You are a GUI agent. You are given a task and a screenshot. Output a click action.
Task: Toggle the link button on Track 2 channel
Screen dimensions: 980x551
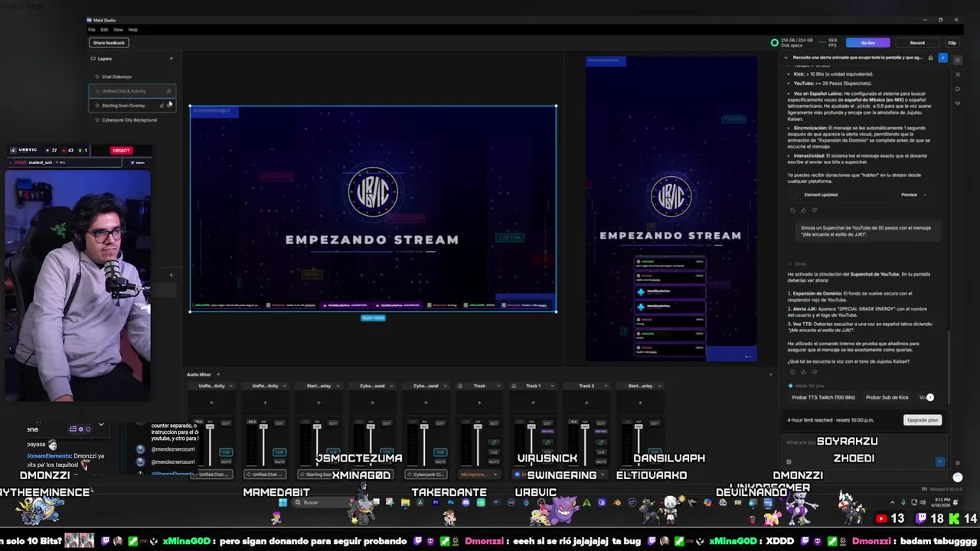pos(601,442)
